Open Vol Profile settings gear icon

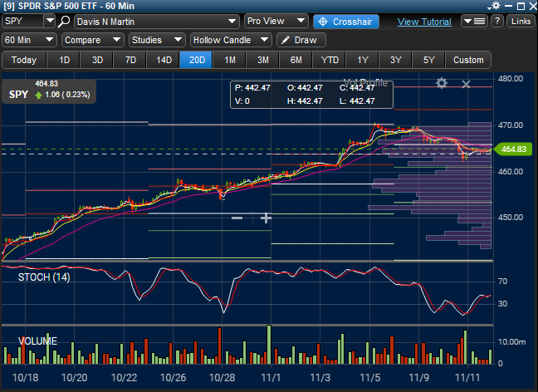(442, 83)
